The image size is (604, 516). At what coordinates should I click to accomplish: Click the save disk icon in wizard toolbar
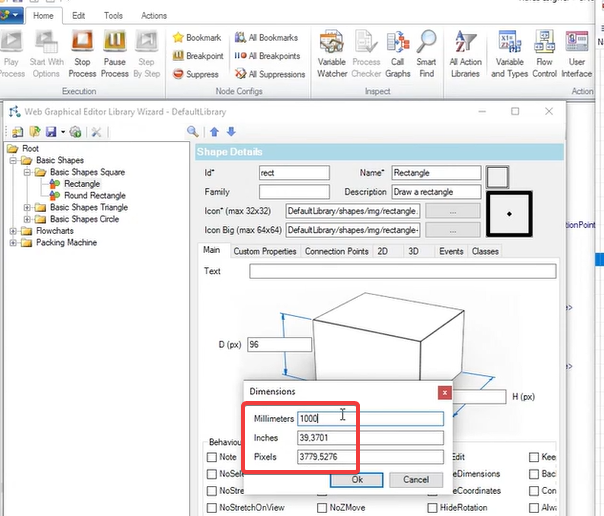[x=51, y=132]
